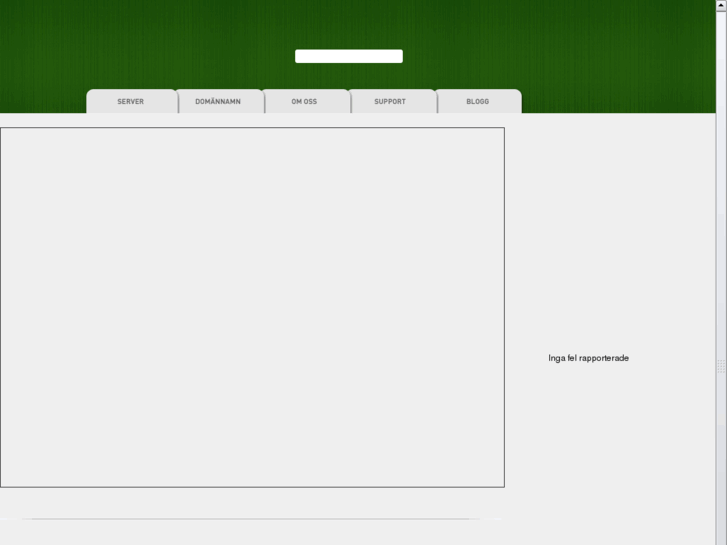Viewport: 727px width, 545px height.
Task: Go to the BLOGG tab
Action: (x=478, y=101)
